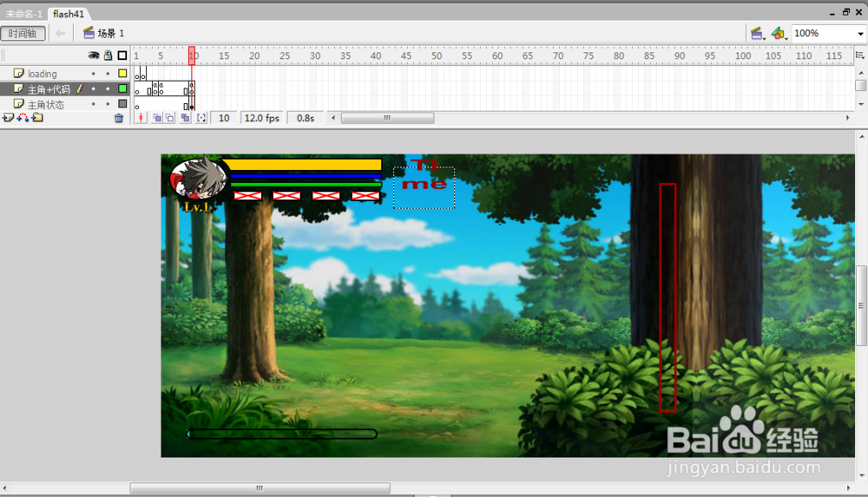Image resolution: width=868 pixels, height=497 pixels.
Task: Click the stage vertical scrollbar thumb
Action: pyautogui.click(x=861, y=305)
